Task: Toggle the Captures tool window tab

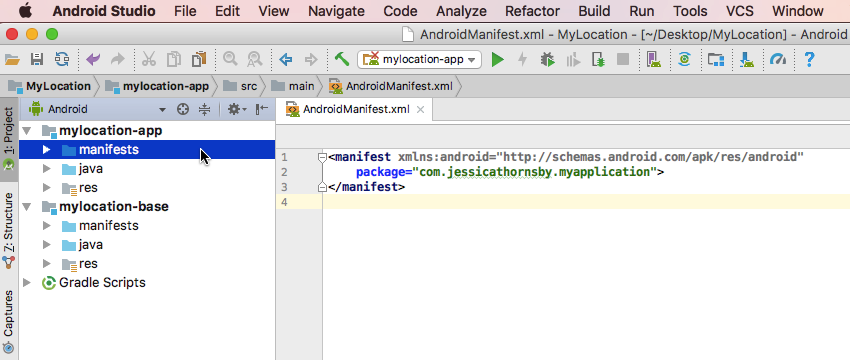Action: pos(9,321)
